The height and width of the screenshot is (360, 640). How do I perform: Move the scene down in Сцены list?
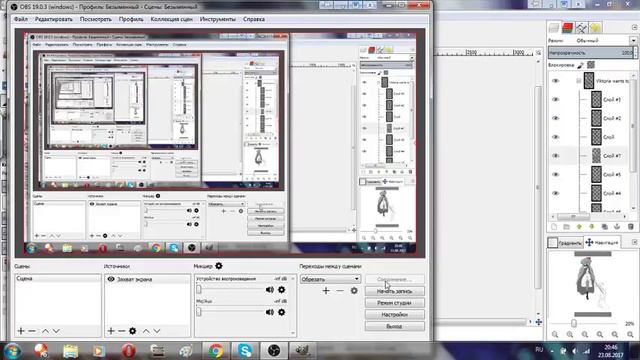[56, 331]
